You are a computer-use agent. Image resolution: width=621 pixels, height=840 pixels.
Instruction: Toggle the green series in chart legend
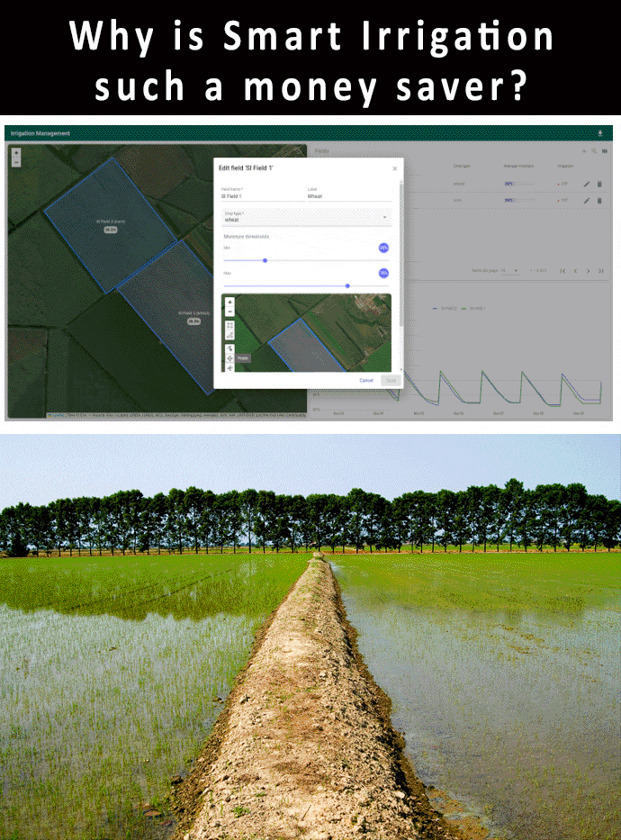(473, 309)
